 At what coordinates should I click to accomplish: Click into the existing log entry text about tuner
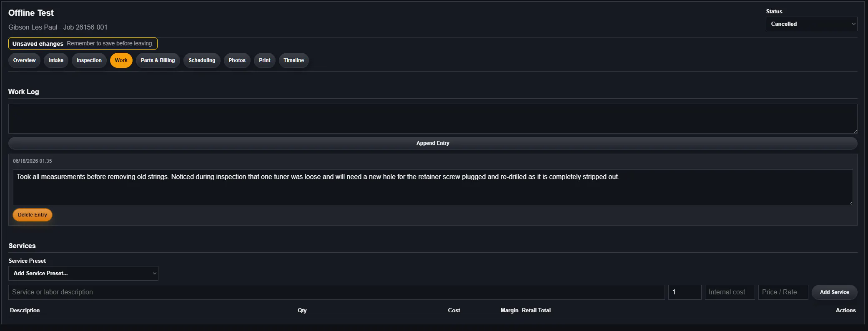[433, 187]
